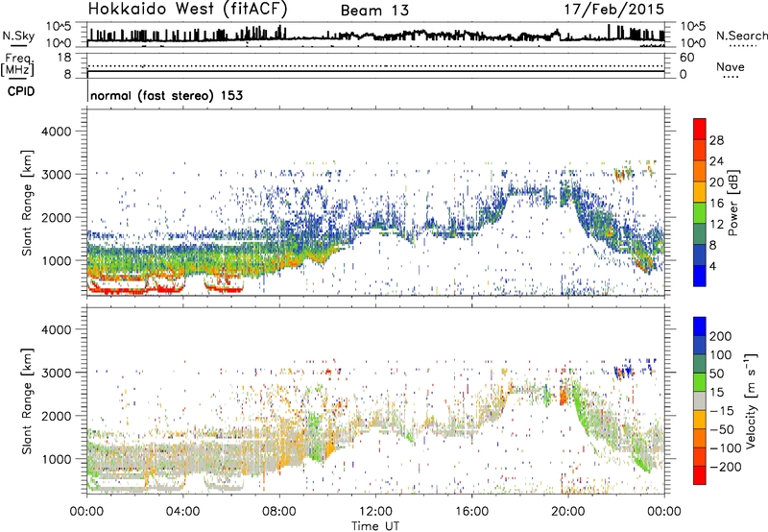The height and width of the screenshot is (532, 768).
Task: Click "Slant Range [km]" label of the power panel
Action: pos(27,203)
